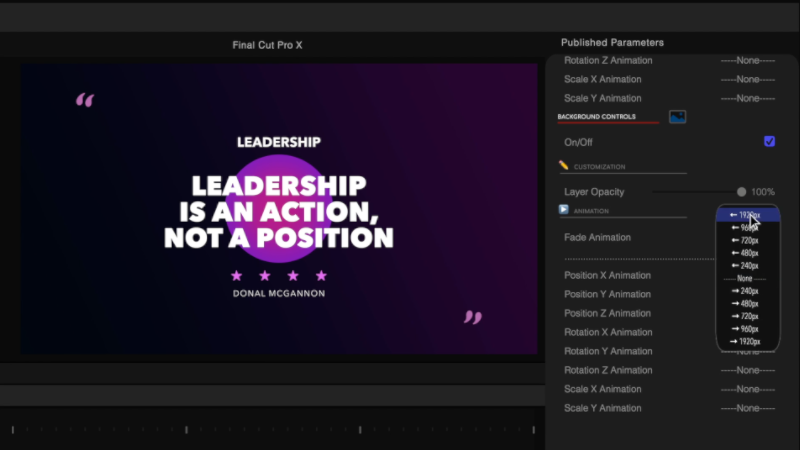Click the 100% Layer Opacity value
Viewport: 800px width, 450px height.
(763, 192)
